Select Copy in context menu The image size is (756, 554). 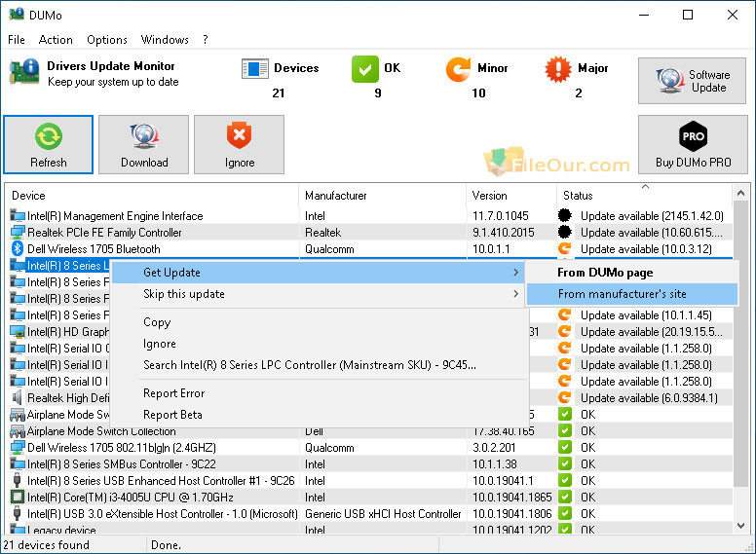(319, 322)
